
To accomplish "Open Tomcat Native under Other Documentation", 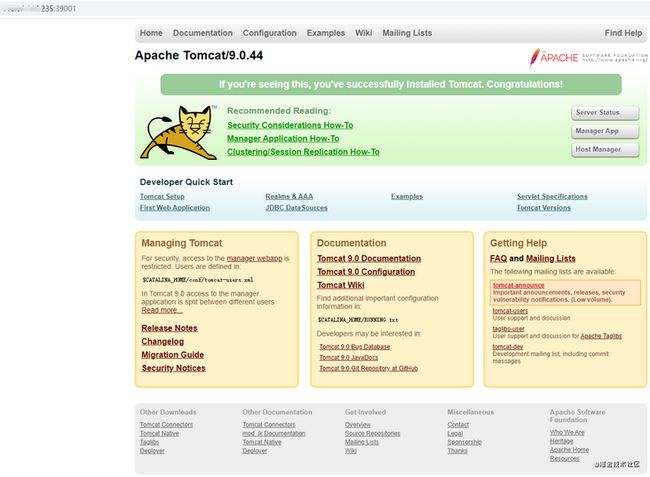I will (x=262, y=442).
